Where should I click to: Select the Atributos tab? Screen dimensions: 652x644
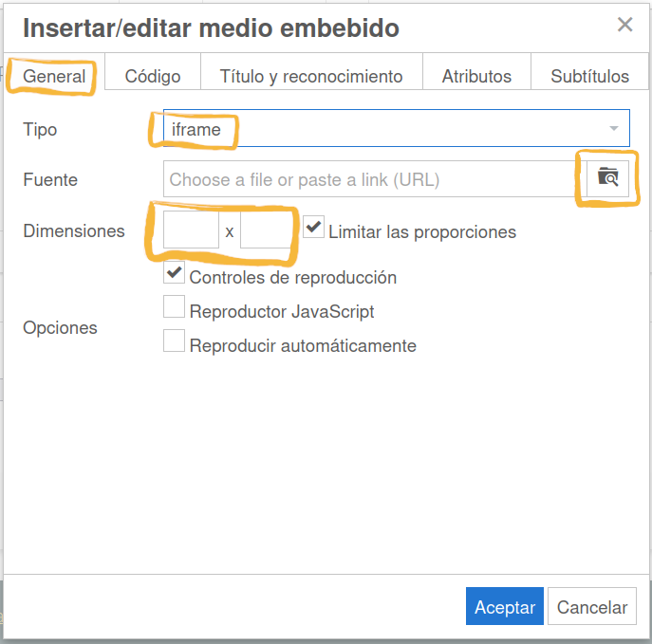click(476, 77)
